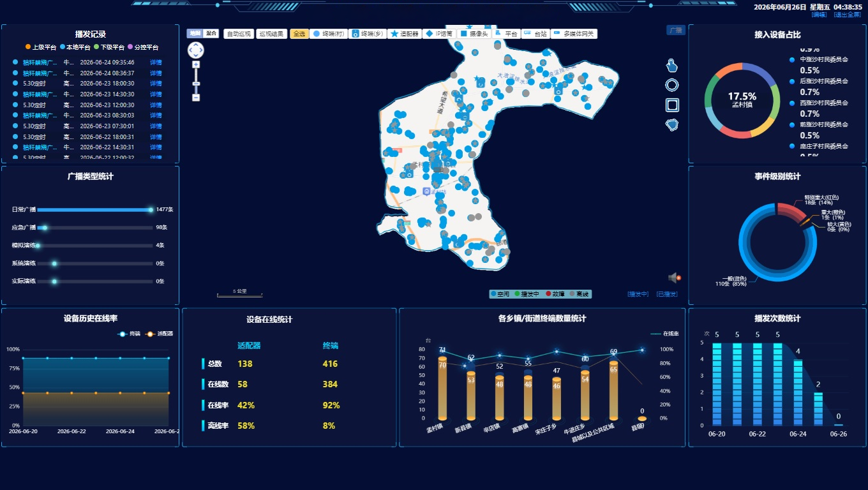This screenshot has width=868, height=490.
Task: Switch to 已播发 list tab
Action: (x=666, y=294)
